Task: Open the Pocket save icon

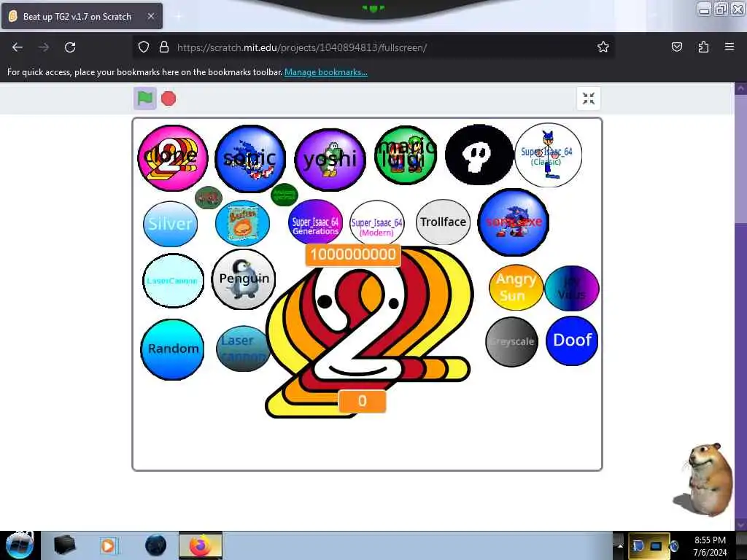Action: pyautogui.click(x=676, y=47)
